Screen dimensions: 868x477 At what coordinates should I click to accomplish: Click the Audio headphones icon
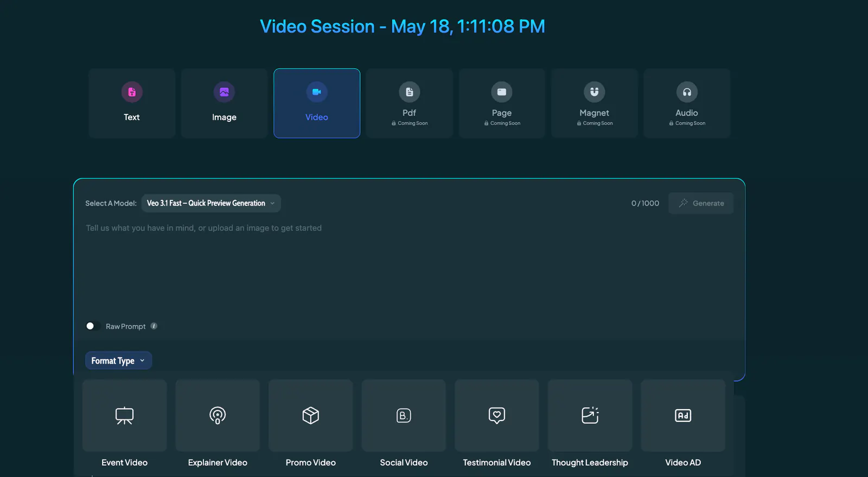tap(687, 92)
